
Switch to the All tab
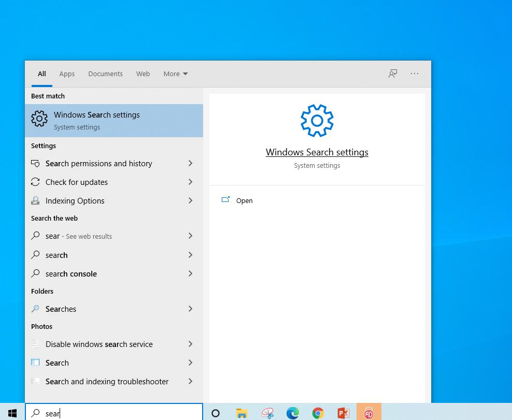(x=42, y=74)
